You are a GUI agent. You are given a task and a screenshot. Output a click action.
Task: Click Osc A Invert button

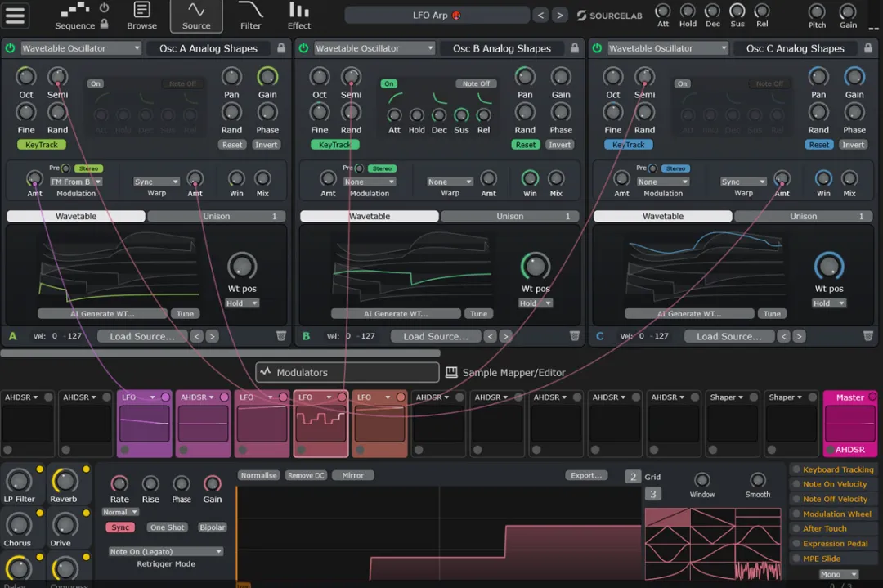pos(266,145)
